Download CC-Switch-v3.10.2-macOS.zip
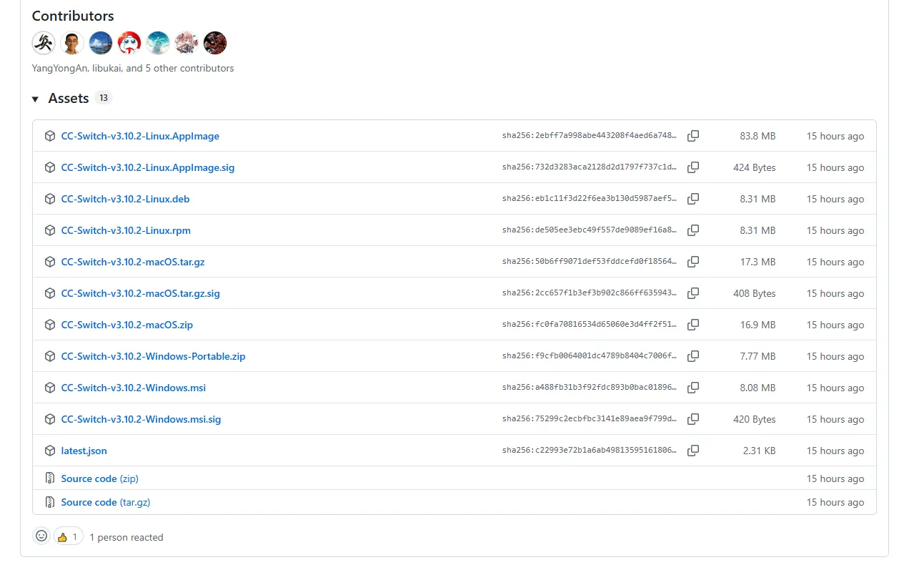924x565 pixels. (126, 325)
